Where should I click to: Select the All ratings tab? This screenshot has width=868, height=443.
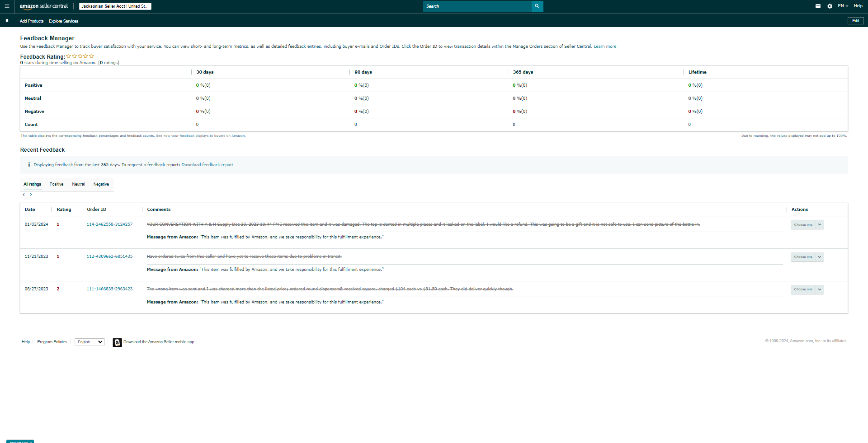(x=33, y=184)
